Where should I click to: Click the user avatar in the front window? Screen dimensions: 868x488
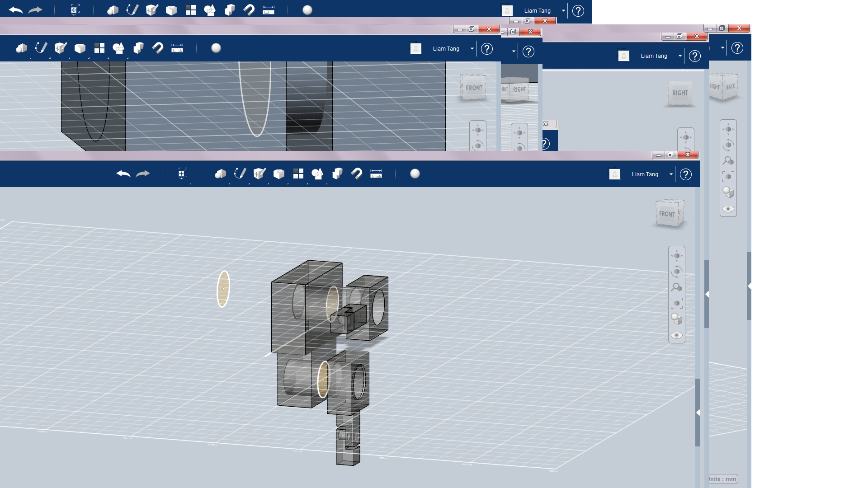pyautogui.click(x=615, y=174)
